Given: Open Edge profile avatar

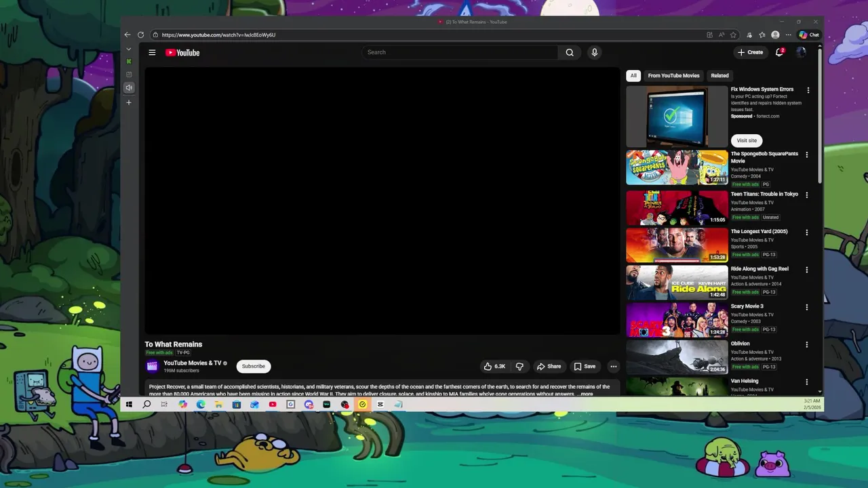Looking at the screenshot, I should pos(775,35).
